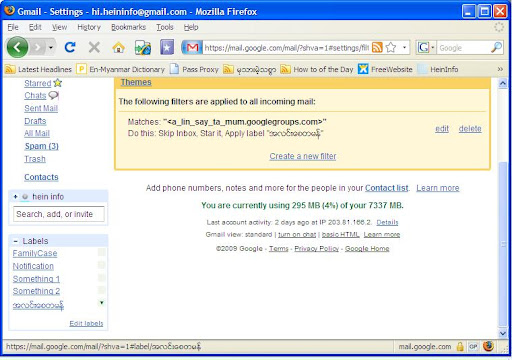Open FreeWebsite bookmark

385,69
